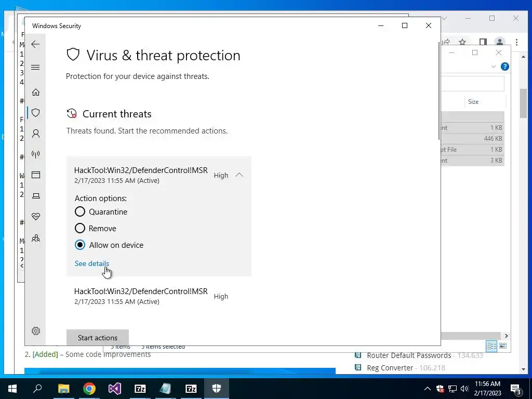Viewport: 532px width, 399px height.
Task: Open Reg Converter link on webpage
Action: click(x=390, y=368)
